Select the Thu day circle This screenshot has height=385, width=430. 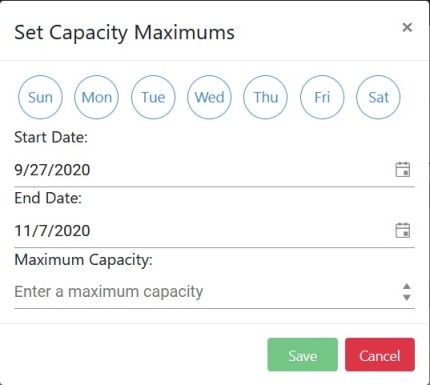[x=266, y=97]
